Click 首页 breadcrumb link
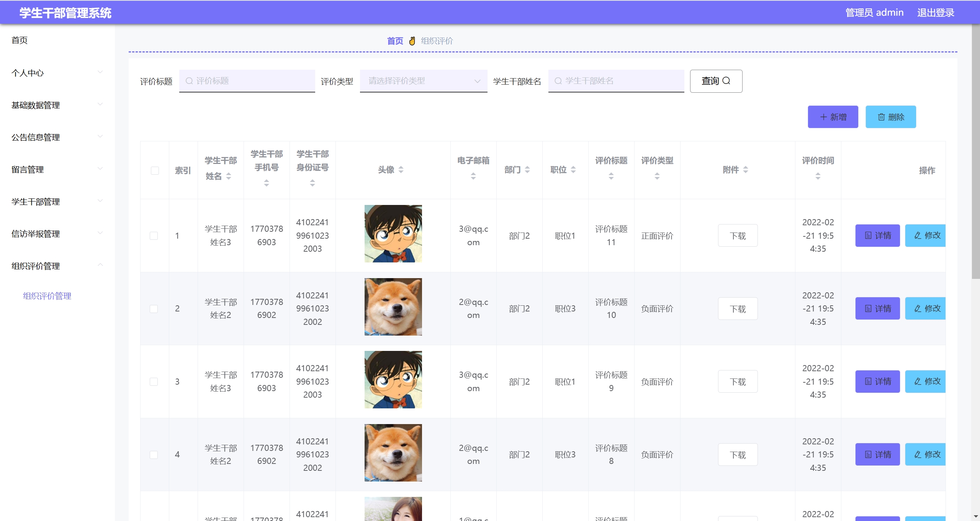 (x=395, y=41)
